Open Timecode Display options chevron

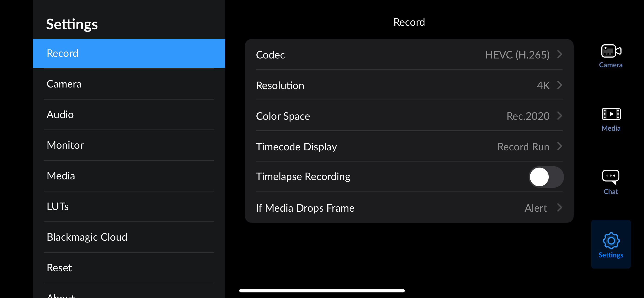point(560,146)
